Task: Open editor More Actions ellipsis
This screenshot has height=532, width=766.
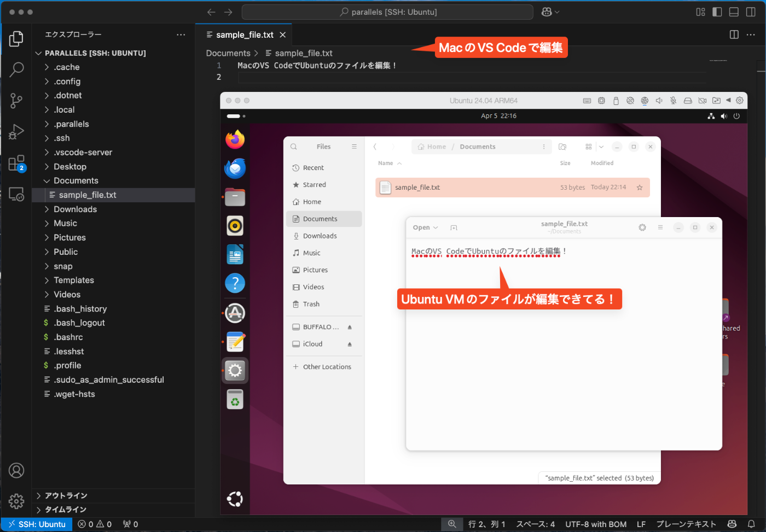Action: coord(751,34)
